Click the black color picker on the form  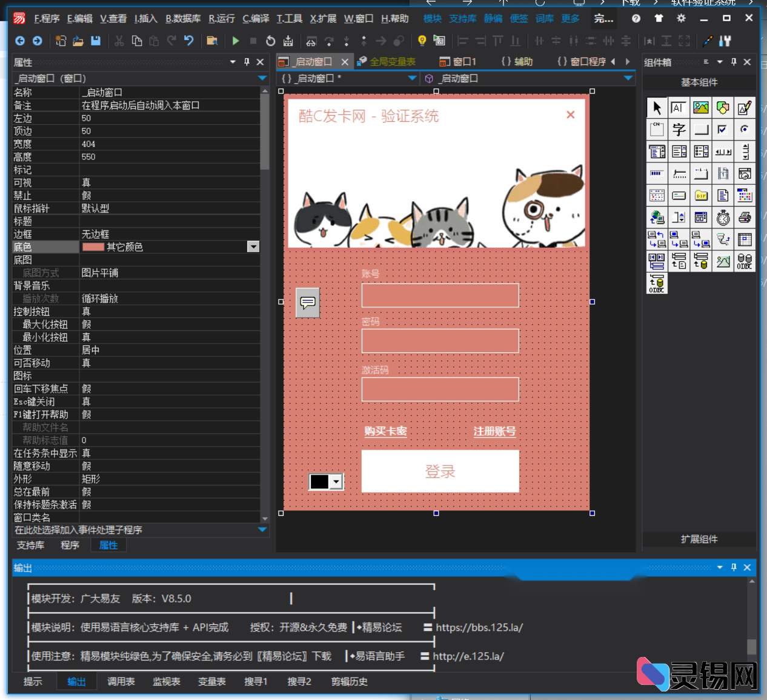click(x=326, y=482)
